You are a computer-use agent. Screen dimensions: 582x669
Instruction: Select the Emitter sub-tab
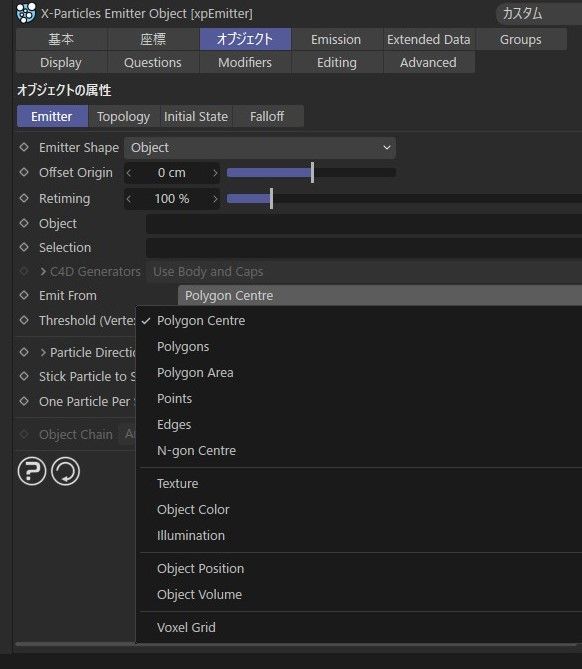[x=52, y=116]
